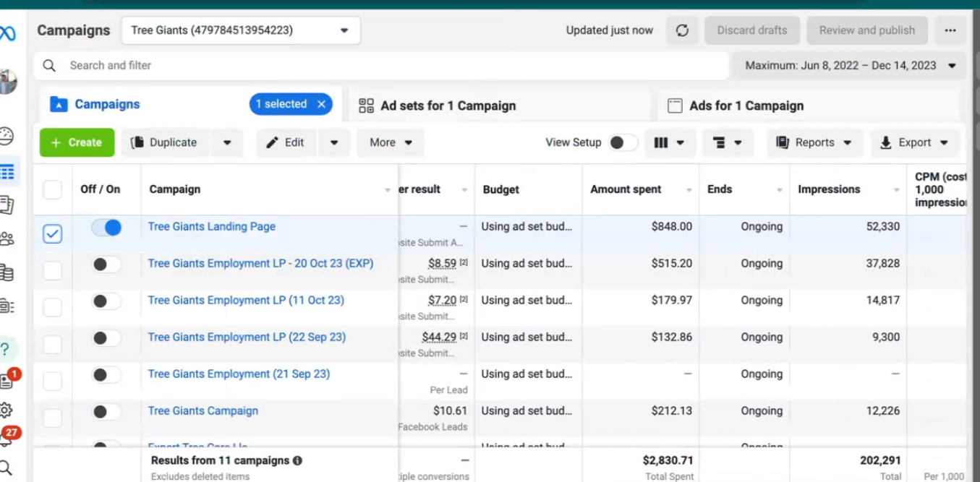The image size is (980, 482).
Task: Open the three-dot more options menu
Action: (x=950, y=30)
